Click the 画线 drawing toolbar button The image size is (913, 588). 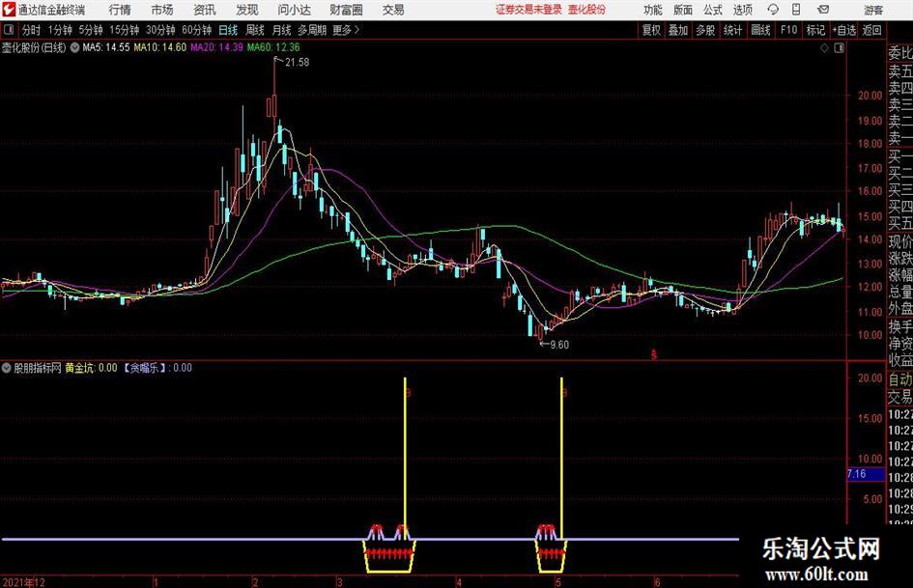pyautogui.click(x=760, y=30)
